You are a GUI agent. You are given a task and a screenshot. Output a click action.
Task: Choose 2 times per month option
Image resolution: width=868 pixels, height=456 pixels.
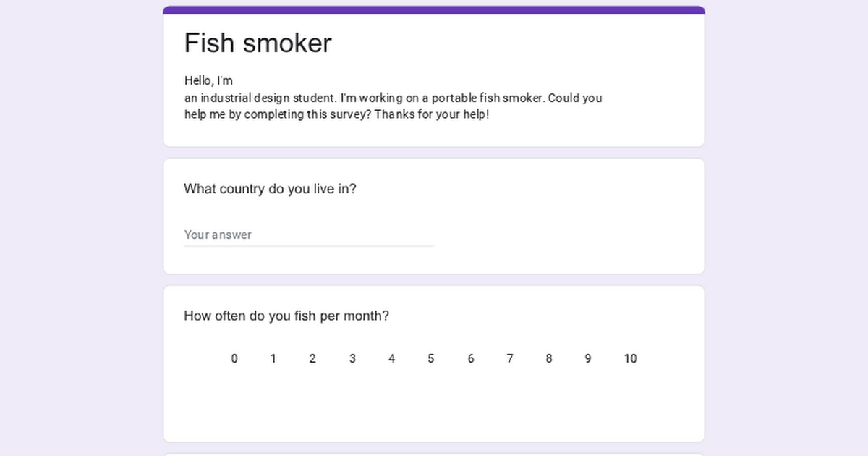click(x=312, y=359)
